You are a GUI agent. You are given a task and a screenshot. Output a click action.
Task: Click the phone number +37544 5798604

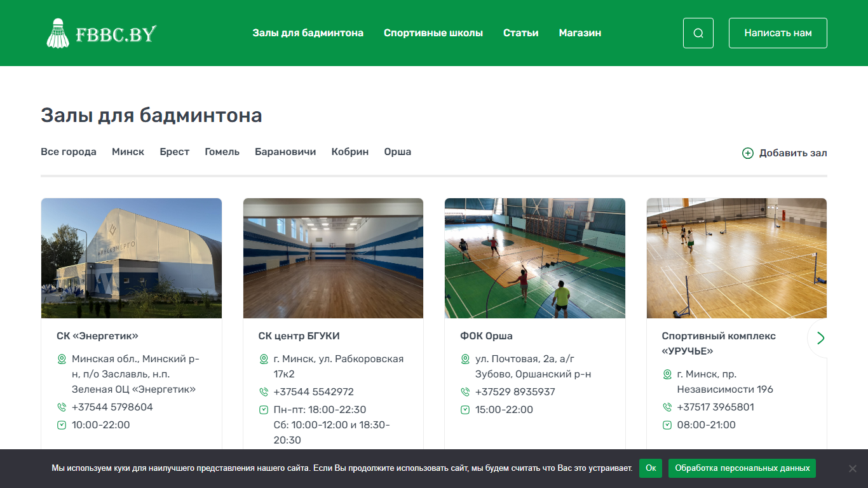pyautogui.click(x=112, y=407)
